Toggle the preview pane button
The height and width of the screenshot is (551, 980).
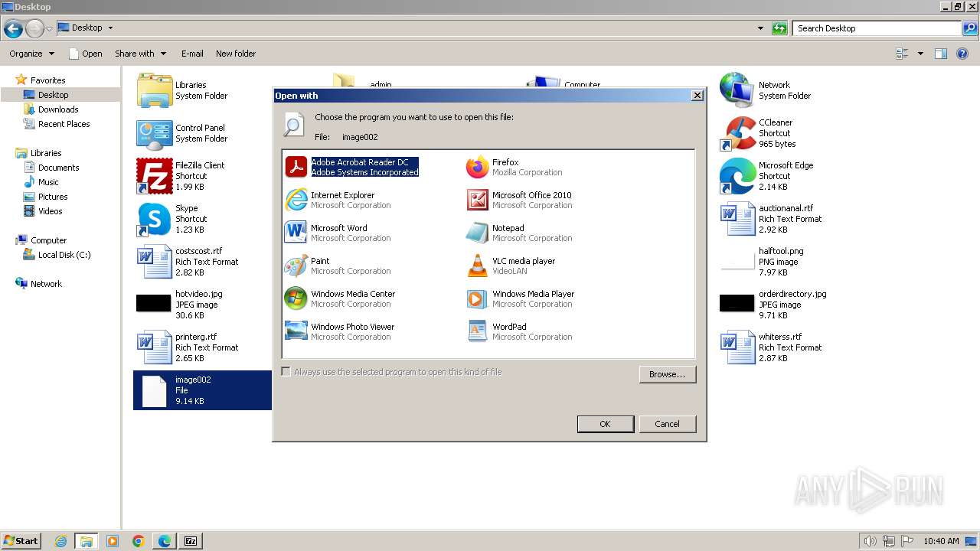[941, 54]
